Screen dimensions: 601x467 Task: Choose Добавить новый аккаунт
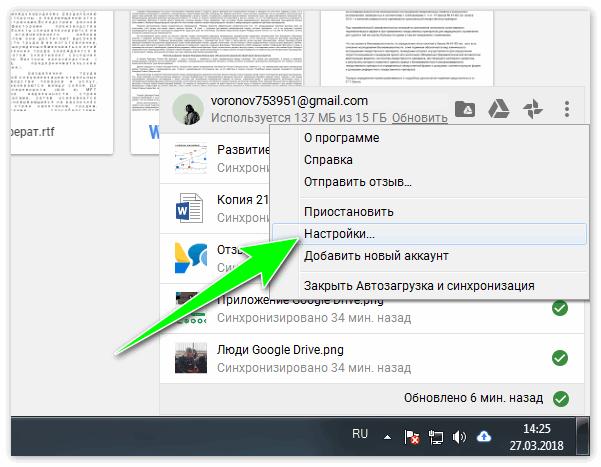coord(429,256)
